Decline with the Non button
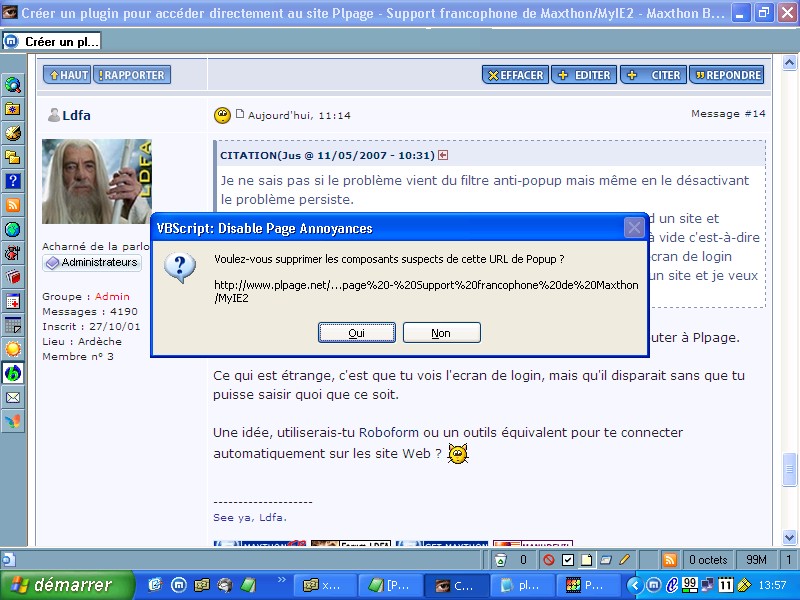This screenshot has width=800, height=600. pos(441,333)
